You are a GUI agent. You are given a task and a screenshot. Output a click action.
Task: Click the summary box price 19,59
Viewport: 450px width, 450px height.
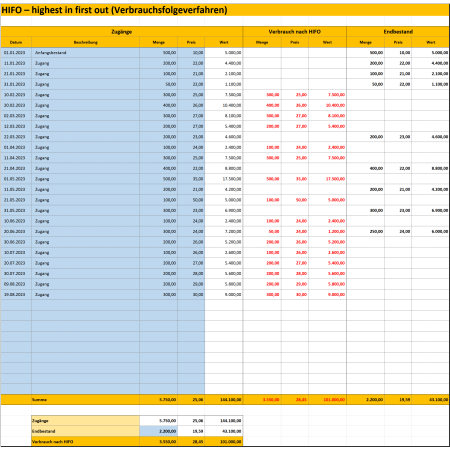[x=191, y=431]
